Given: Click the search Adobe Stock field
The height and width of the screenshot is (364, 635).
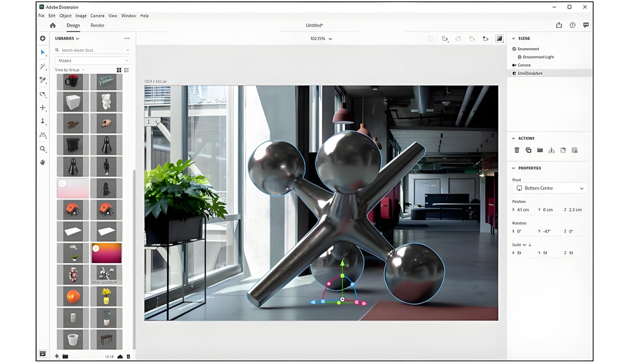Looking at the screenshot, I should pos(92,50).
